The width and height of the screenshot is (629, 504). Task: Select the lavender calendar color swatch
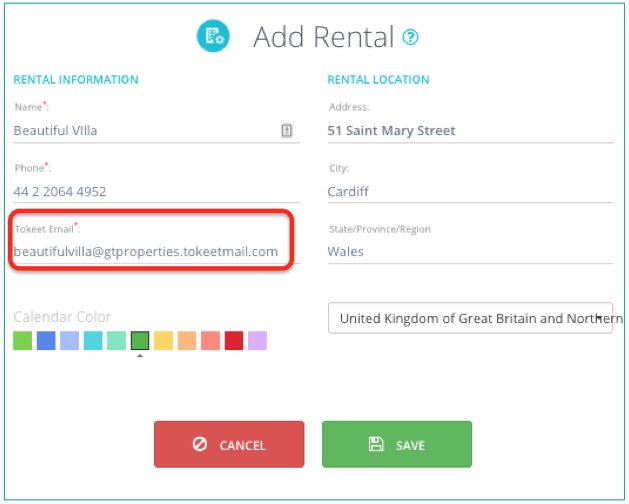(x=257, y=341)
